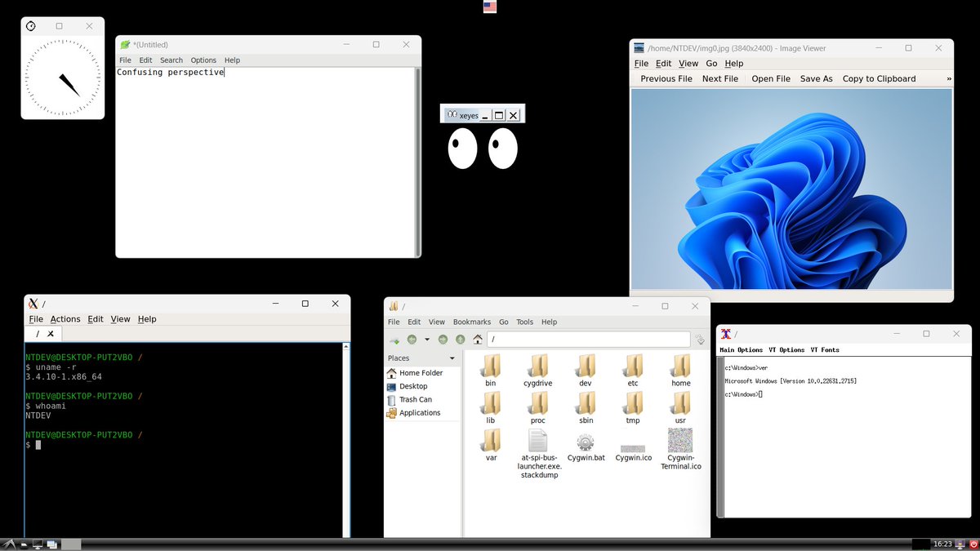Image resolution: width=980 pixels, height=551 pixels.
Task: Open the start menu bird logo on taskbar
Action: [9, 544]
